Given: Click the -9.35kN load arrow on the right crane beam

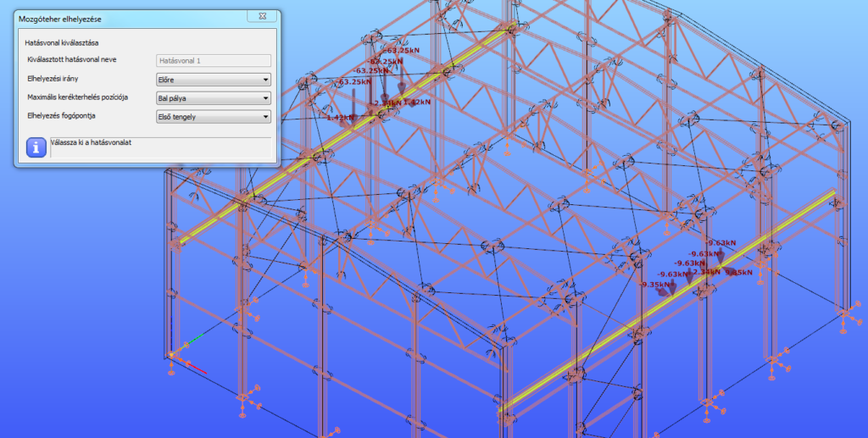Looking at the screenshot, I should (x=663, y=291).
